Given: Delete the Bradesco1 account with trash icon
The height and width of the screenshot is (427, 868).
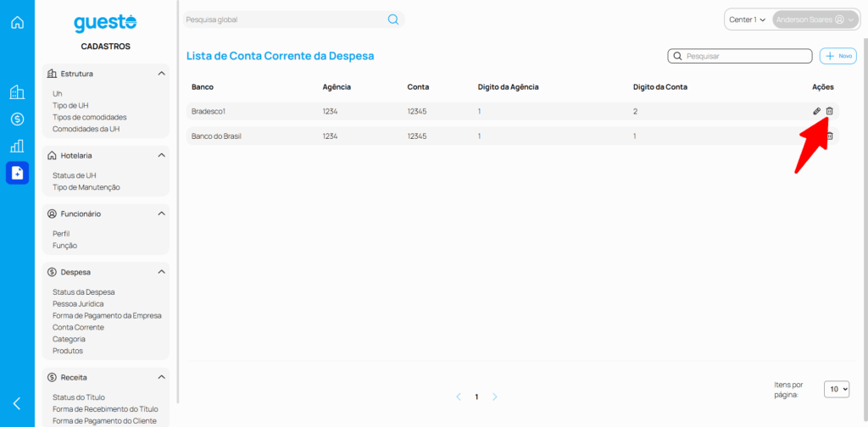Looking at the screenshot, I should coord(830,111).
